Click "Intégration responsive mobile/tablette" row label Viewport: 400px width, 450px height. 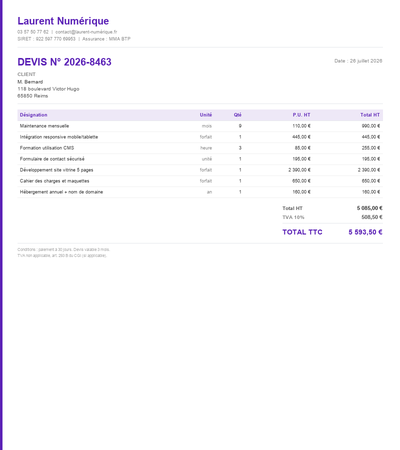(59, 137)
